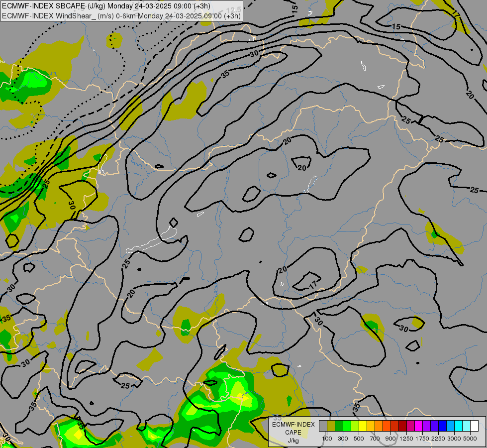Screen dimensions: 487x448
Task: Click the amber-gold legend swatch
Action: click(371, 426)
